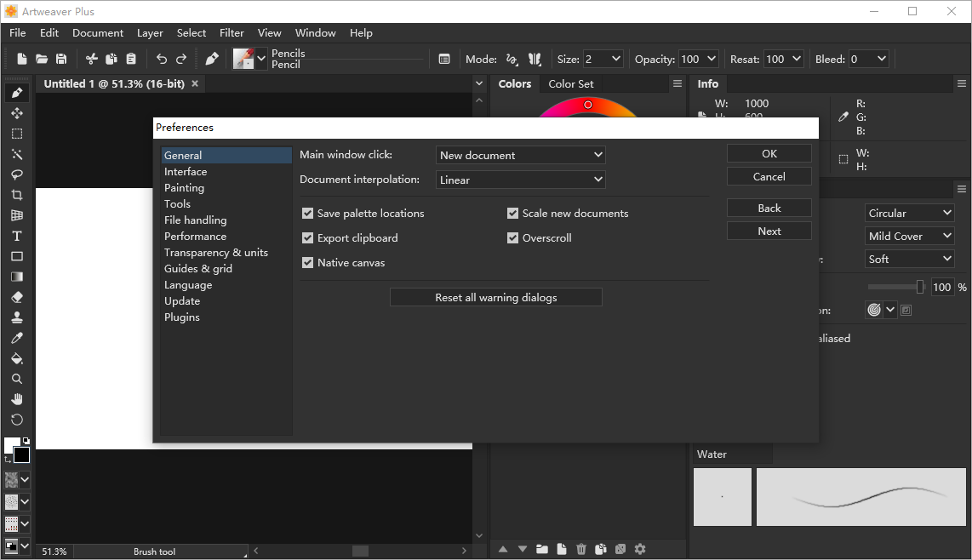This screenshot has width=972, height=560.
Task: Choose the Eraser tool
Action: [16, 297]
